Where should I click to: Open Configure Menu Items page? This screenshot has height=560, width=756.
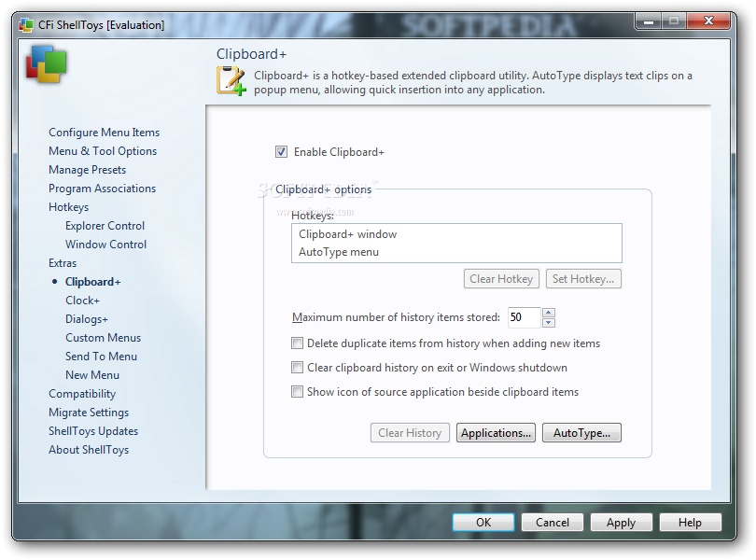click(105, 133)
